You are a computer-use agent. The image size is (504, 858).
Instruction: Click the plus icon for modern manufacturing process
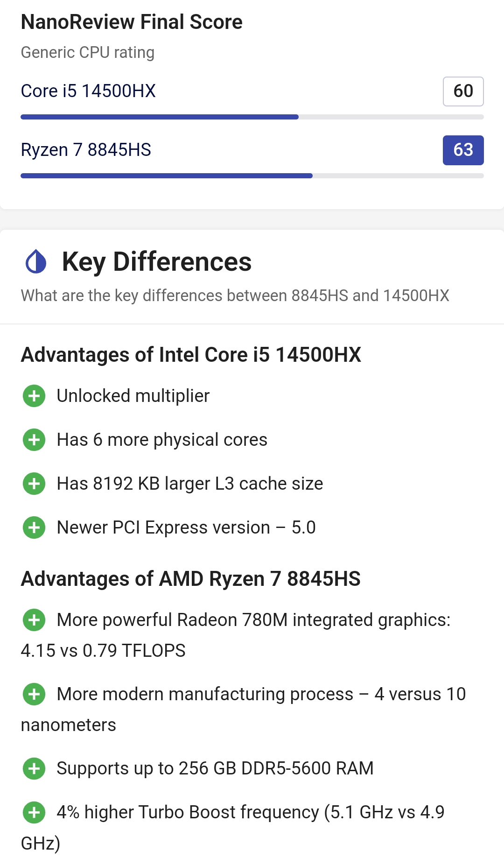pyautogui.click(x=34, y=694)
